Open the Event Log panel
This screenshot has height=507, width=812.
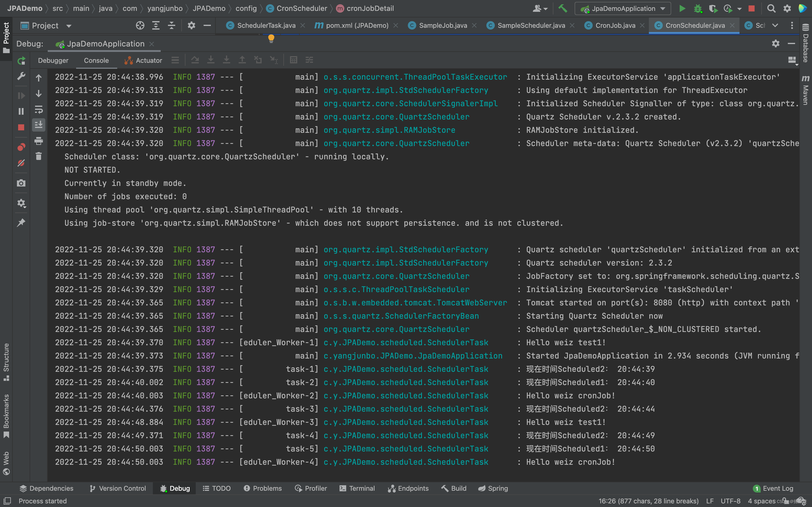coord(773,488)
